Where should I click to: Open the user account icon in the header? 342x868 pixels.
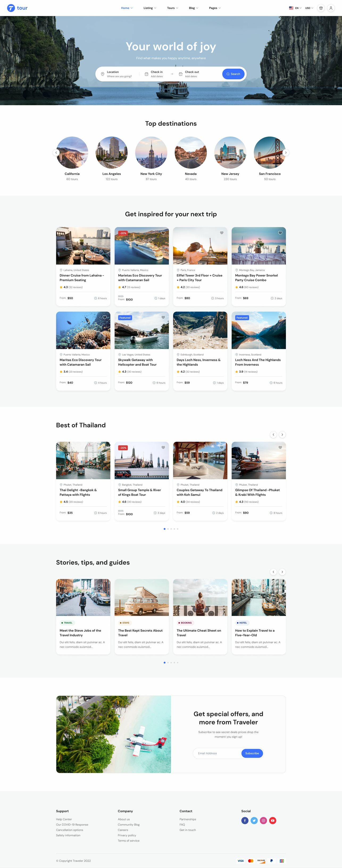tap(331, 8)
